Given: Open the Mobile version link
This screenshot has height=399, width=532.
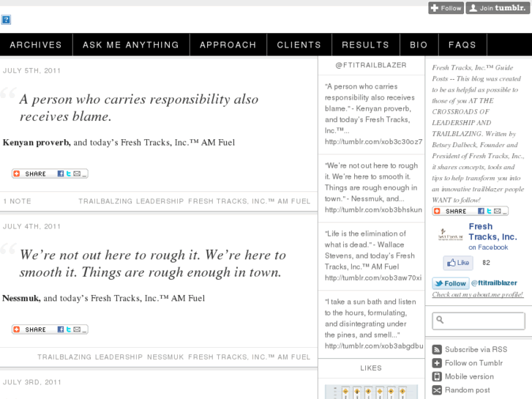Looking at the screenshot, I should 469,376.
